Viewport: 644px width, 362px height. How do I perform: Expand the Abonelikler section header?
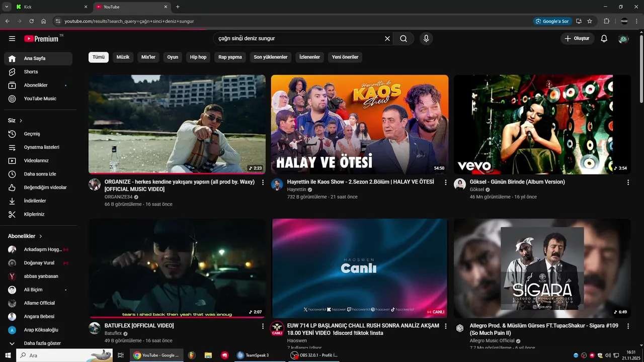click(x=25, y=236)
